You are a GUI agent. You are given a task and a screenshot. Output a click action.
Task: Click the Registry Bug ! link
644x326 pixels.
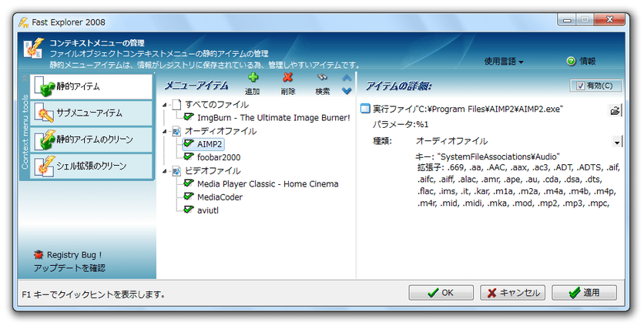click(x=75, y=255)
